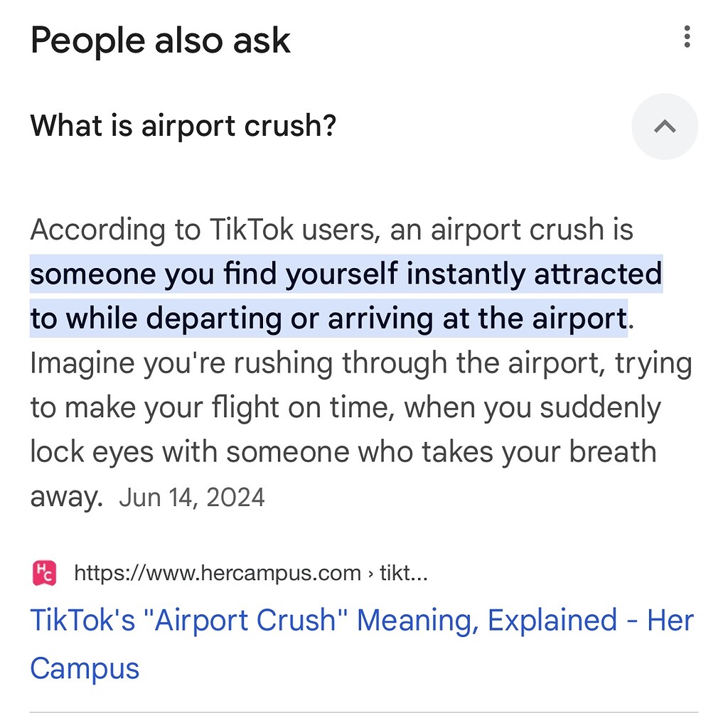Tap the kebab menu beside People also ask
Screen dimensions: 728x713
[x=687, y=37]
